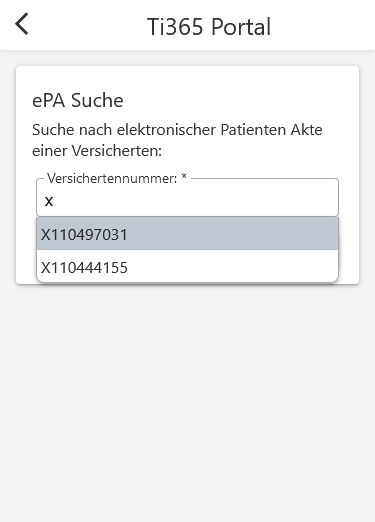
Task: Choose X110444155 in the autocomplete dropdown
Action: point(187,266)
